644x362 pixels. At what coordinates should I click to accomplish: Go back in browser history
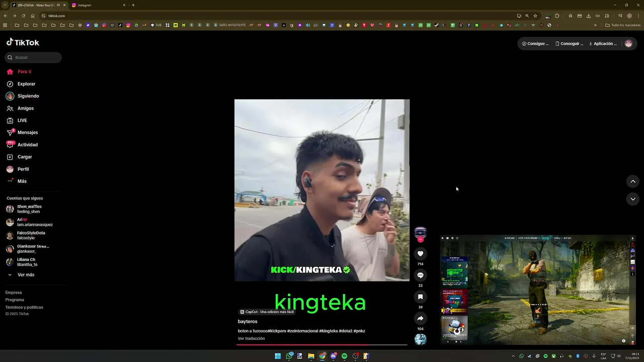click(6, 16)
